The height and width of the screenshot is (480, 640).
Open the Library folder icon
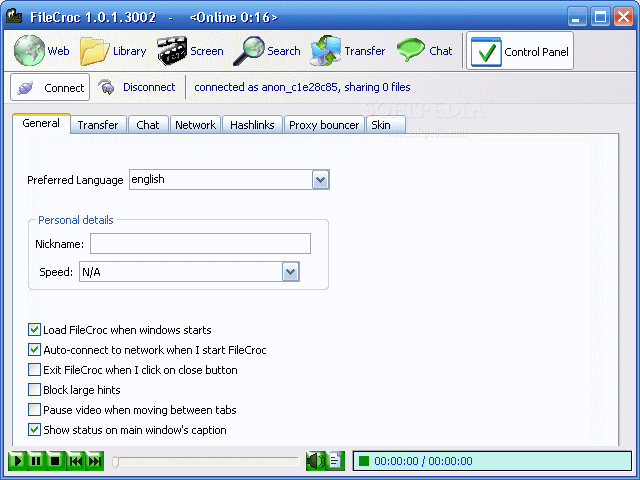coord(94,51)
